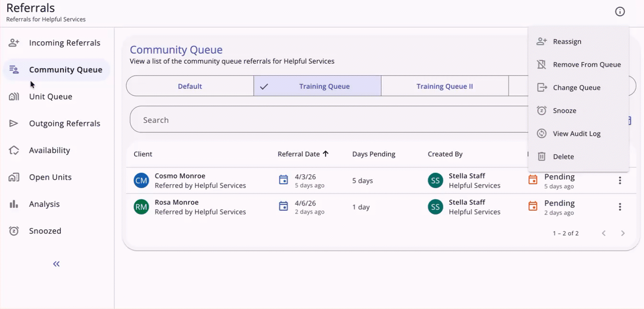Open the Unit Queue section
644x309 pixels.
click(x=50, y=96)
